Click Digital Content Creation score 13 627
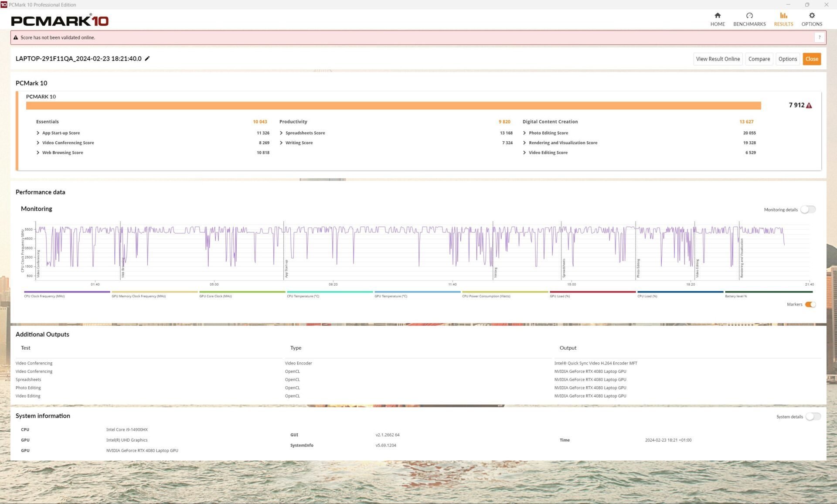The width and height of the screenshot is (837, 504). (746, 122)
